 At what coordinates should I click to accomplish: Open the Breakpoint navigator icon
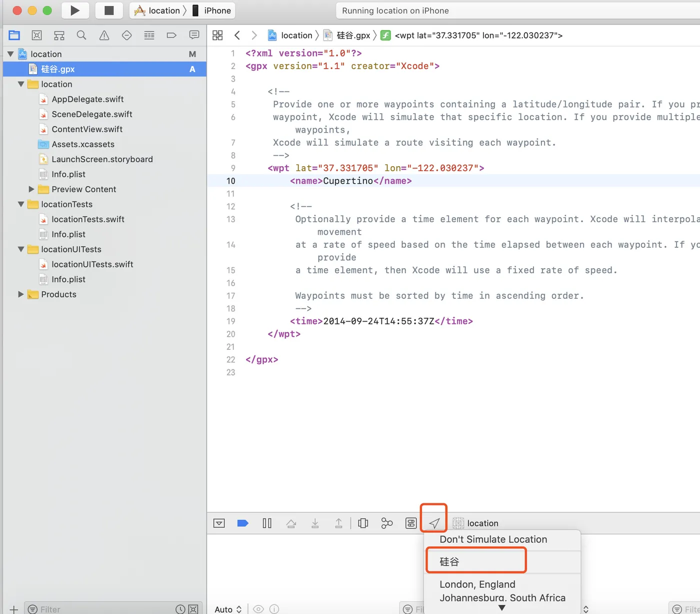coord(171,35)
